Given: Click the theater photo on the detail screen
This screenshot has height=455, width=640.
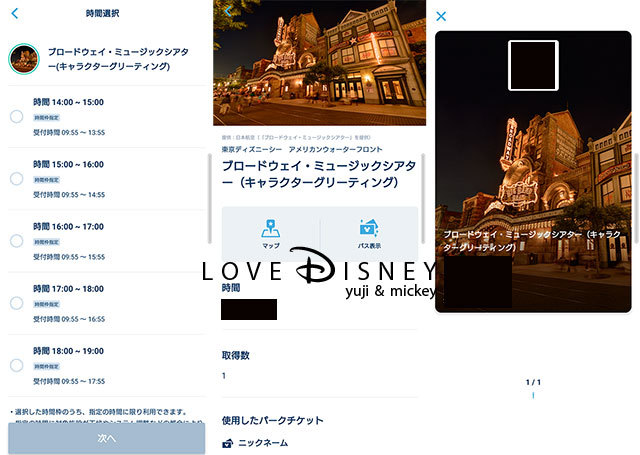Looking at the screenshot, I should [x=320, y=62].
